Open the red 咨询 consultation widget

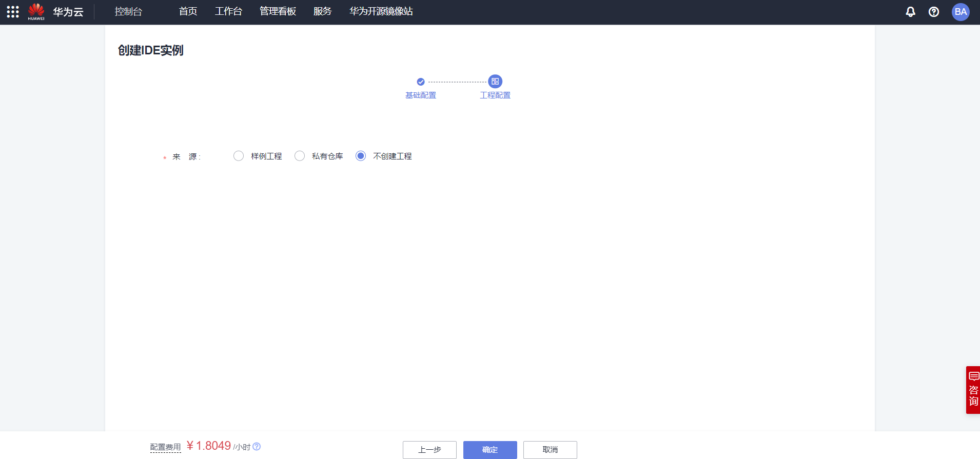click(973, 390)
